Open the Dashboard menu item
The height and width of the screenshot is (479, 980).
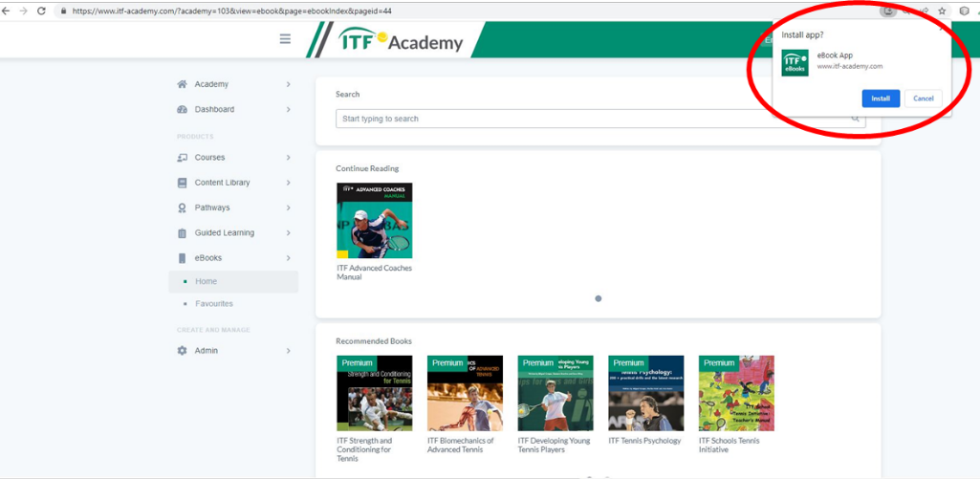coord(233,109)
